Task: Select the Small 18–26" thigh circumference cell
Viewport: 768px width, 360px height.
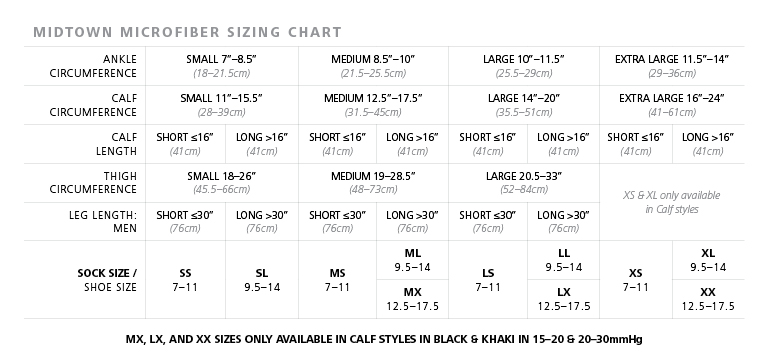Action: pyautogui.click(x=222, y=183)
